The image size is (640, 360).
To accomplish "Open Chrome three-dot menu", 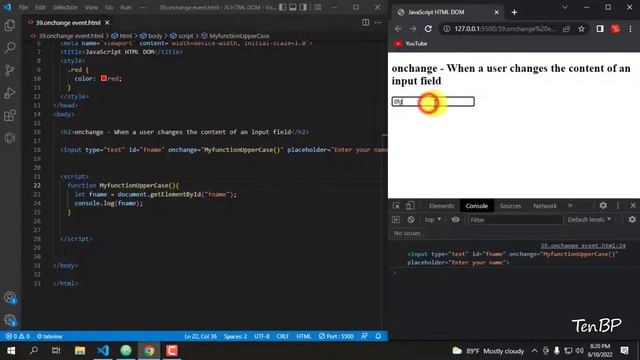I will pos(630,29).
